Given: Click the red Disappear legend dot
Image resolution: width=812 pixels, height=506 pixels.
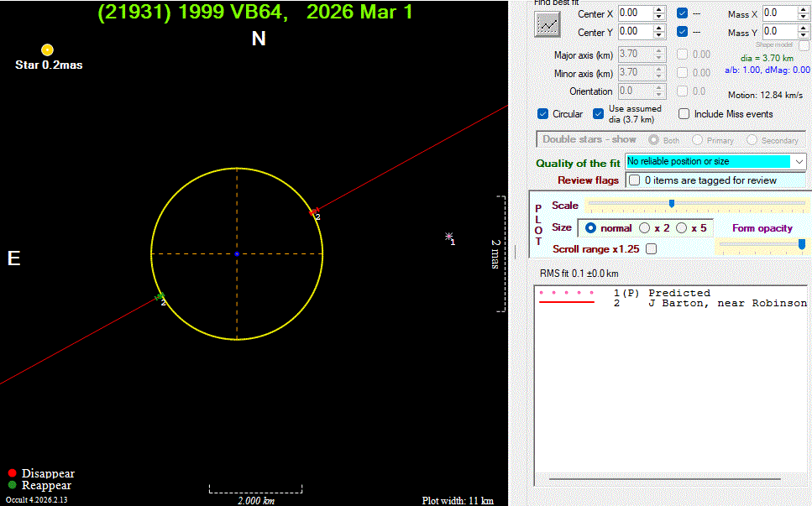Looking at the screenshot, I should 12,473.
